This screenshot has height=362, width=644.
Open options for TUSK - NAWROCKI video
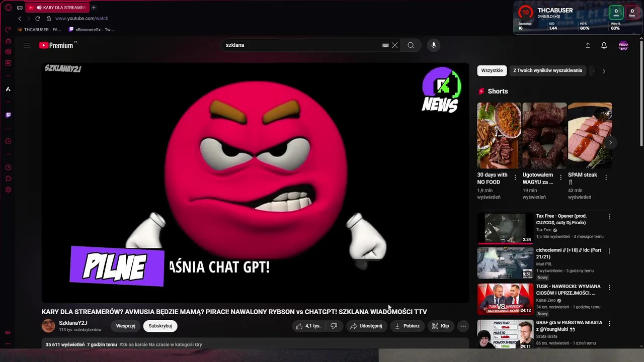(x=609, y=288)
